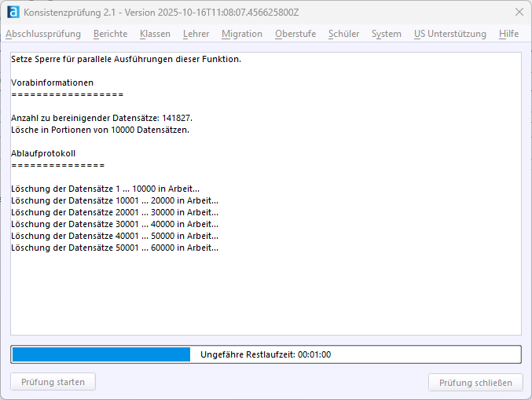Click the Ungefähre Restlaufzeit label
The width and height of the screenshot is (532, 400).
coord(266,354)
